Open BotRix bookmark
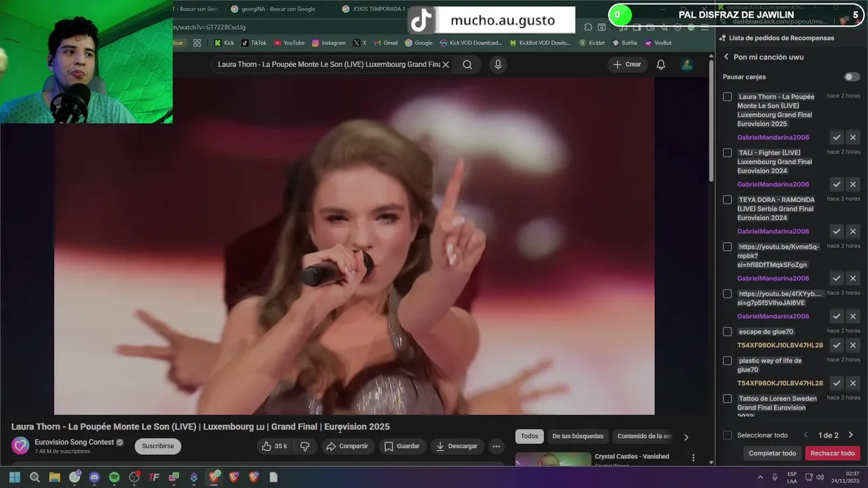The image size is (868, 488). click(x=625, y=43)
